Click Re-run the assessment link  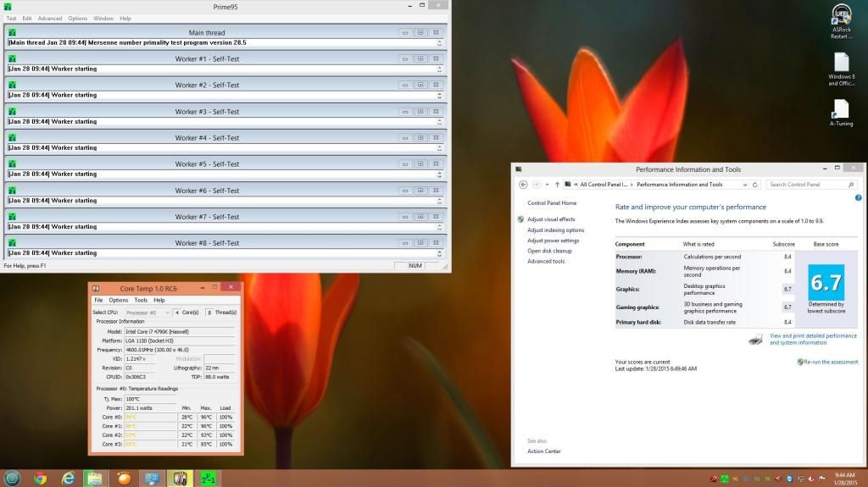831,362
